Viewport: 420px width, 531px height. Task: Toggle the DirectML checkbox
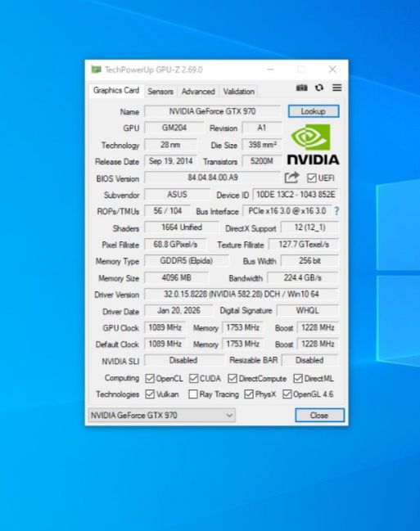click(x=298, y=379)
